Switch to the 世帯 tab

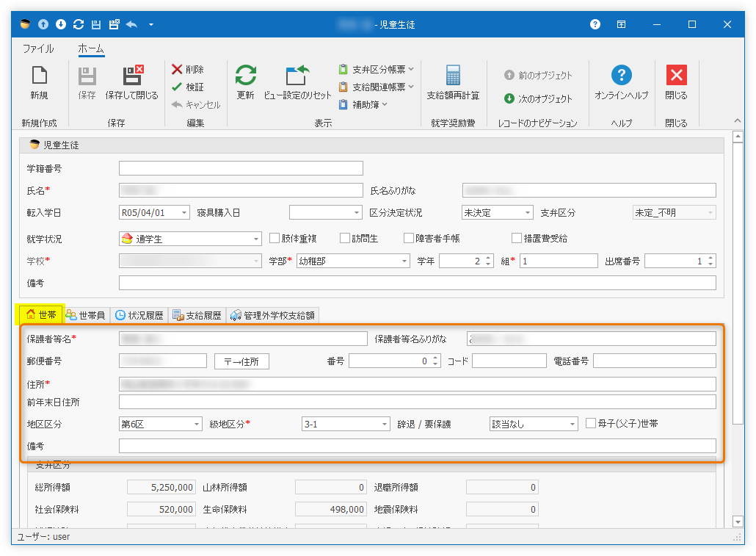40,314
